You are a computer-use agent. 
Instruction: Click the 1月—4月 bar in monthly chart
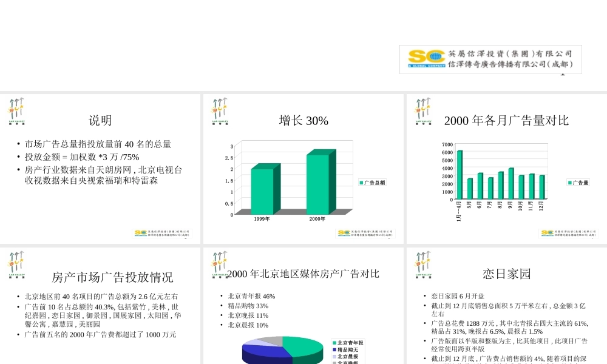point(459,175)
